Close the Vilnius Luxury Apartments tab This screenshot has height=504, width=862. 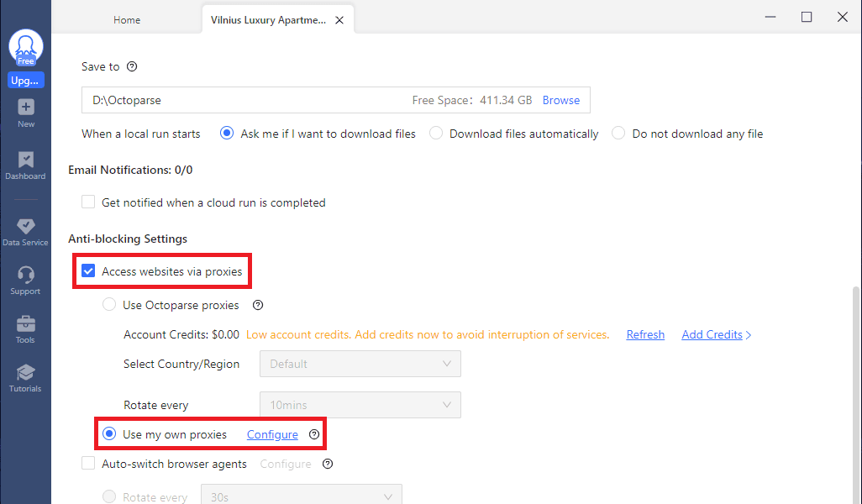(x=339, y=20)
